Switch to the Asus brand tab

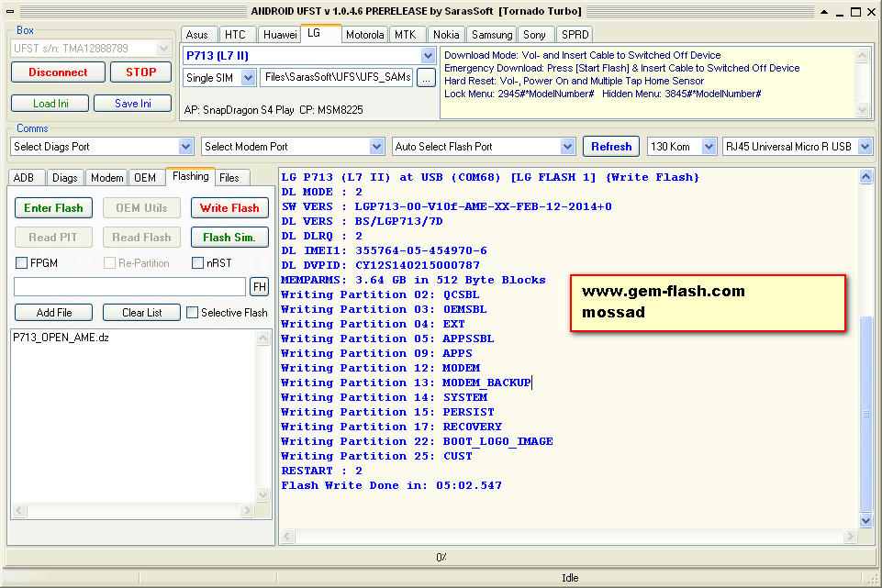(x=197, y=35)
